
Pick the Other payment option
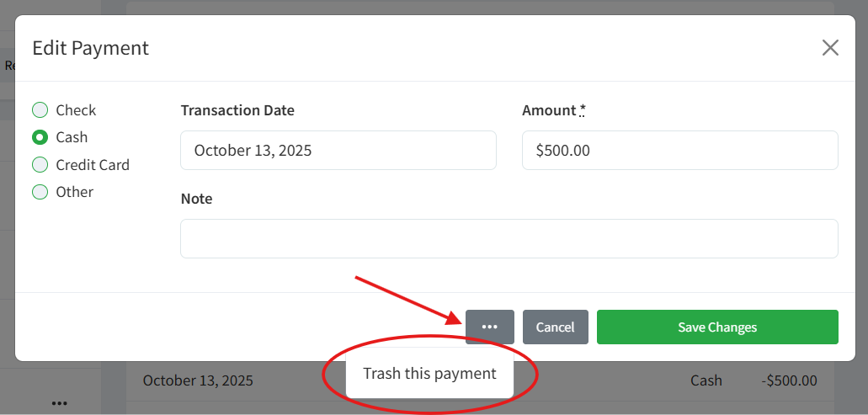tap(40, 192)
